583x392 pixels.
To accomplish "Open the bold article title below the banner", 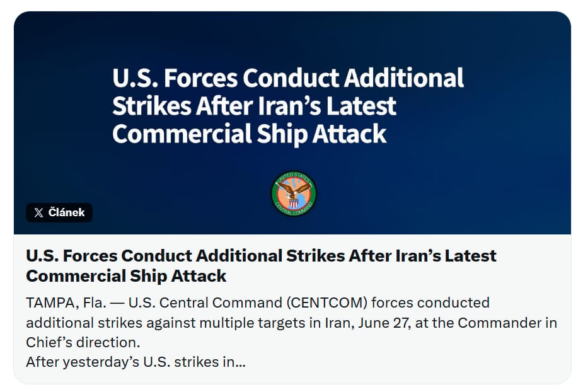I will [261, 266].
